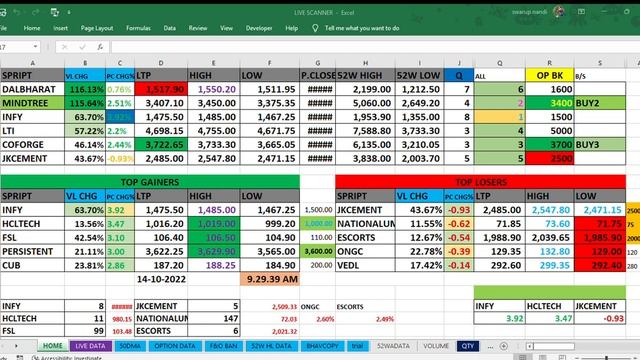Viewport: 640px width, 360px height.
Task: Select the DALBHARAT cell
Action: click(32, 89)
